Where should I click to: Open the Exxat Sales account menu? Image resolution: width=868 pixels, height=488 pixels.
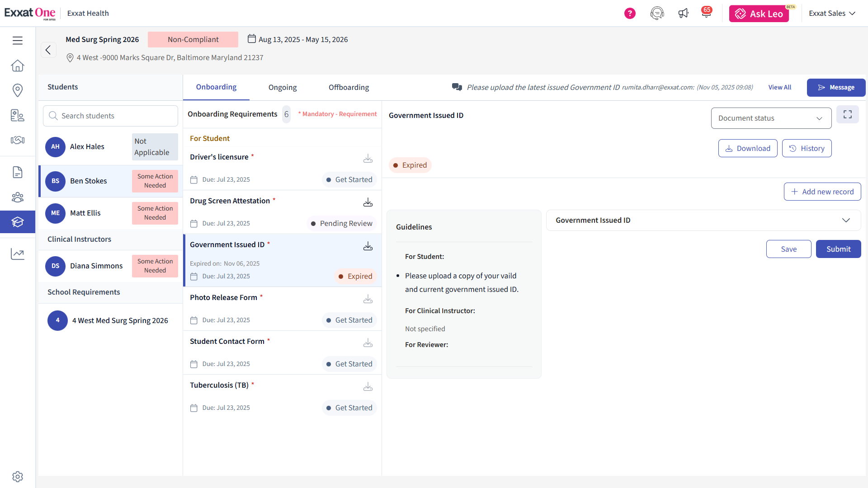pyautogui.click(x=832, y=14)
